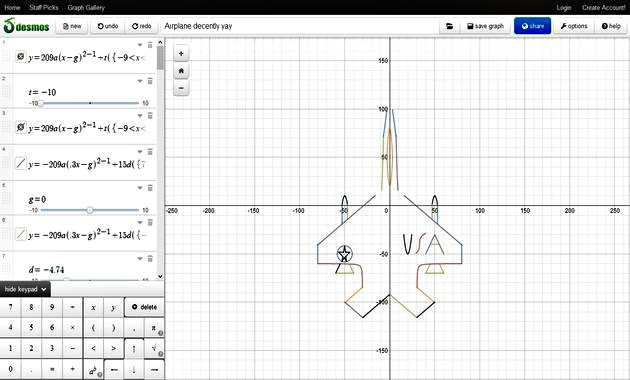This screenshot has height=380, width=630.
Task: Toggle visibility of expression 4
Action: point(20,163)
